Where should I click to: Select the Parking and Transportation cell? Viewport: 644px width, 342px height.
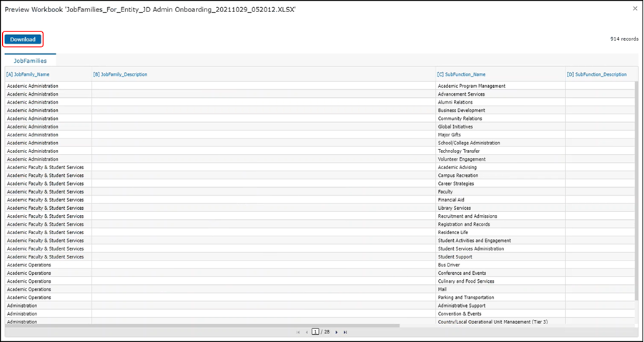click(x=468, y=297)
